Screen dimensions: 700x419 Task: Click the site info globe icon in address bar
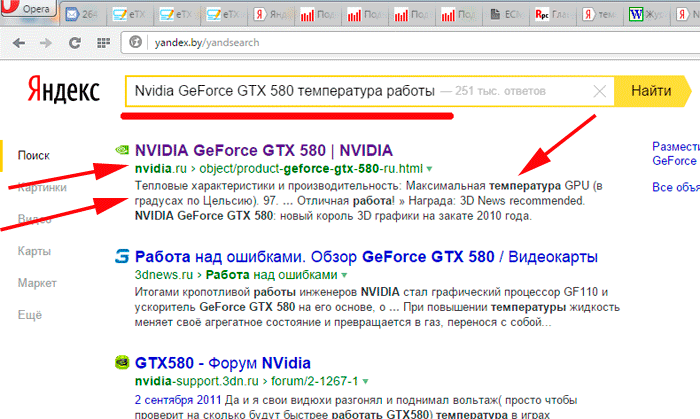point(135,42)
